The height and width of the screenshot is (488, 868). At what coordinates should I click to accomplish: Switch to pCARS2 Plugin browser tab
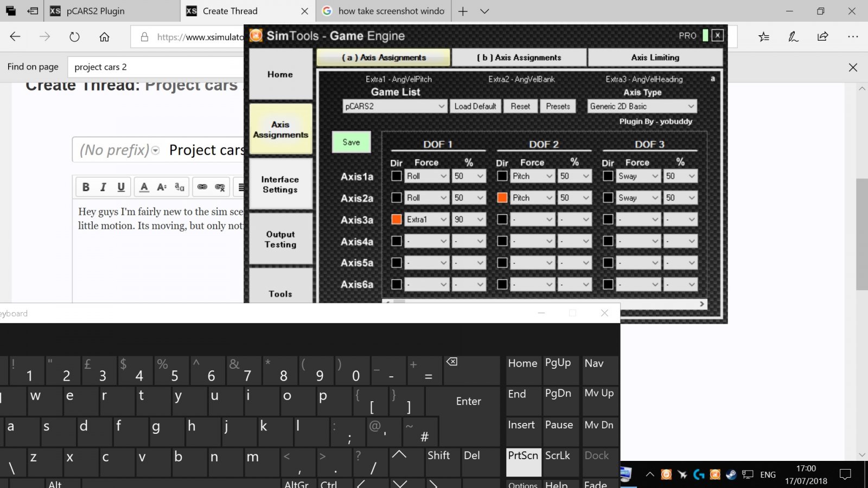tap(113, 11)
